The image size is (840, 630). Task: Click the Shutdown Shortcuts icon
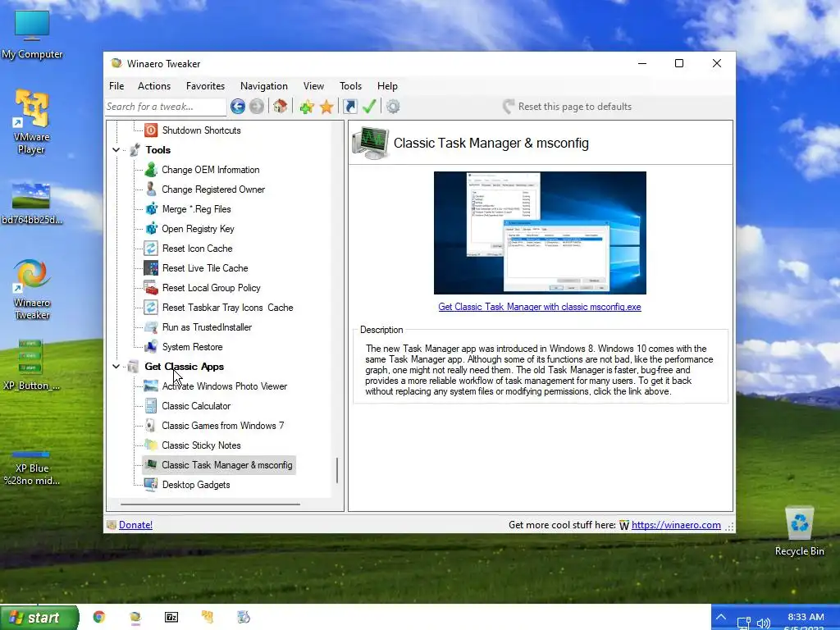coord(151,130)
